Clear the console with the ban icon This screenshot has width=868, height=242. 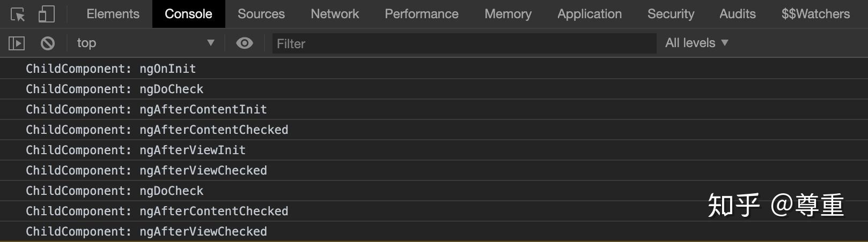coord(48,43)
